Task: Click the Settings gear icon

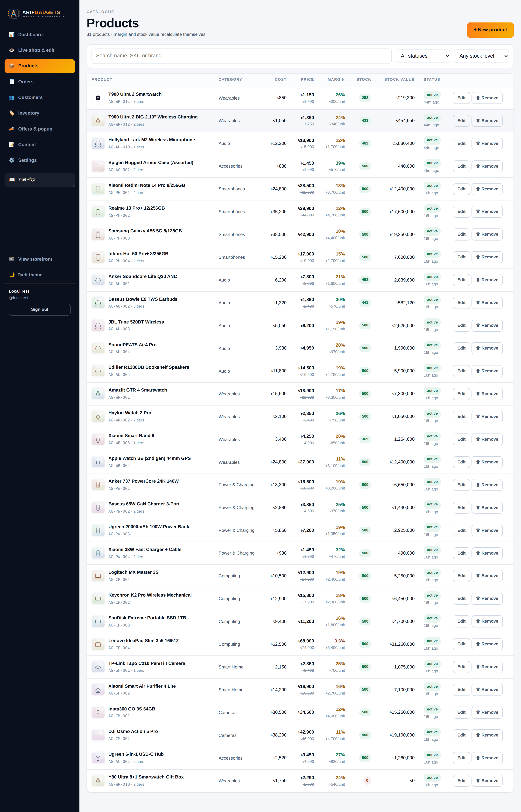Action: (12, 160)
